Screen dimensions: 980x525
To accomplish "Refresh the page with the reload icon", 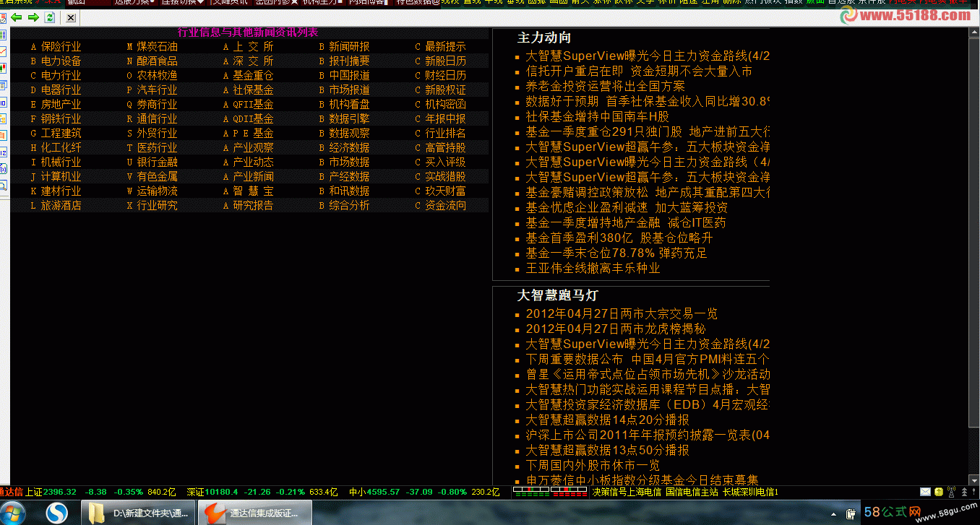I will pos(50,17).
